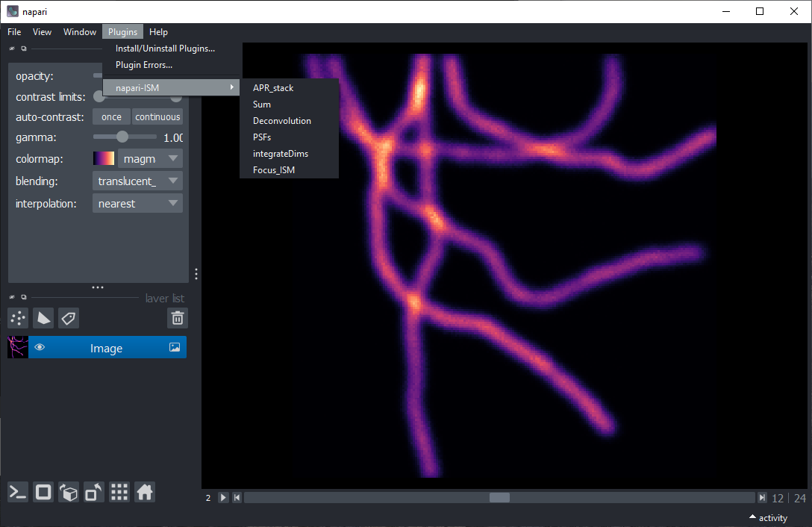This screenshot has height=527, width=812.
Task: Toggle the IPython console
Action: click(x=18, y=492)
